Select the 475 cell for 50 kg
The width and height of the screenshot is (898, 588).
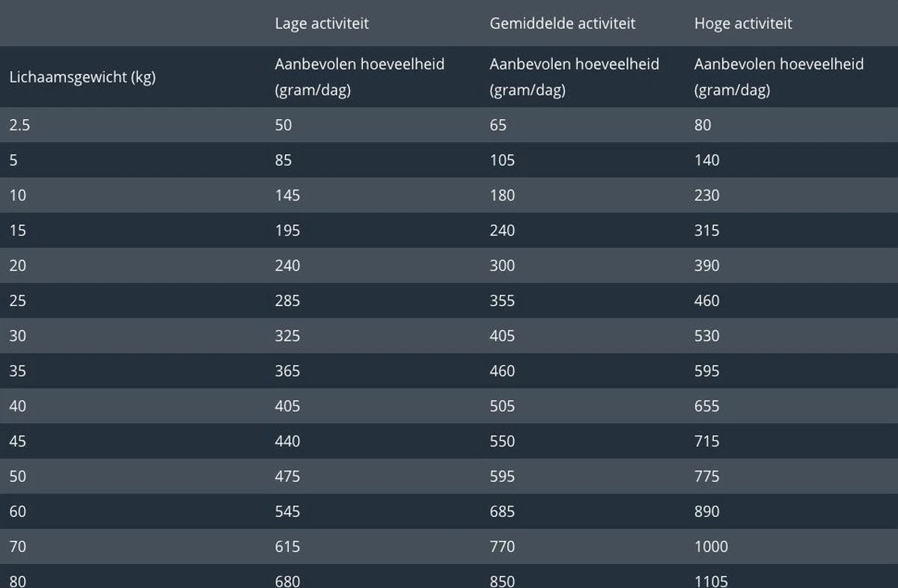click(287, 477)
